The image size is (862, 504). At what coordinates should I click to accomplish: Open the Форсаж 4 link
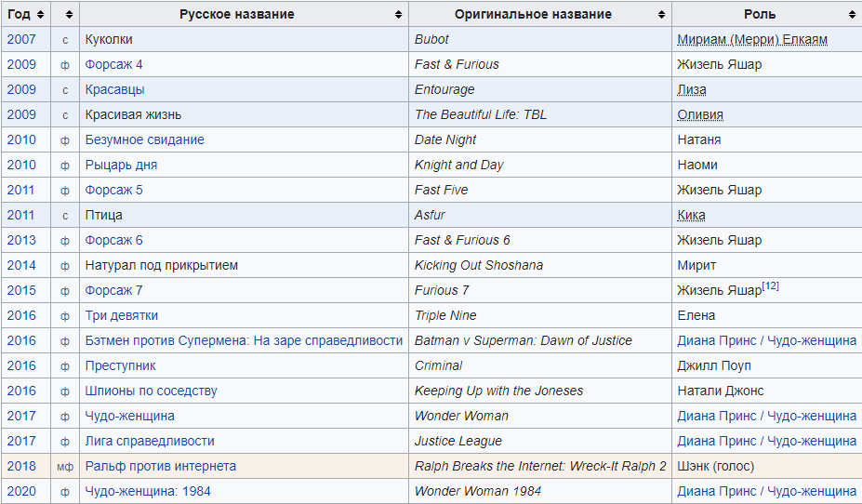coord(113,64)
